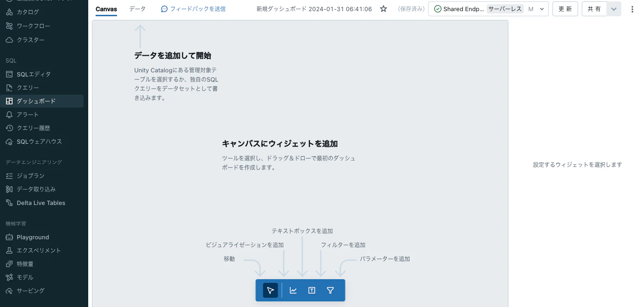Click フィードバックを送信 link

[x=198, y=9]
